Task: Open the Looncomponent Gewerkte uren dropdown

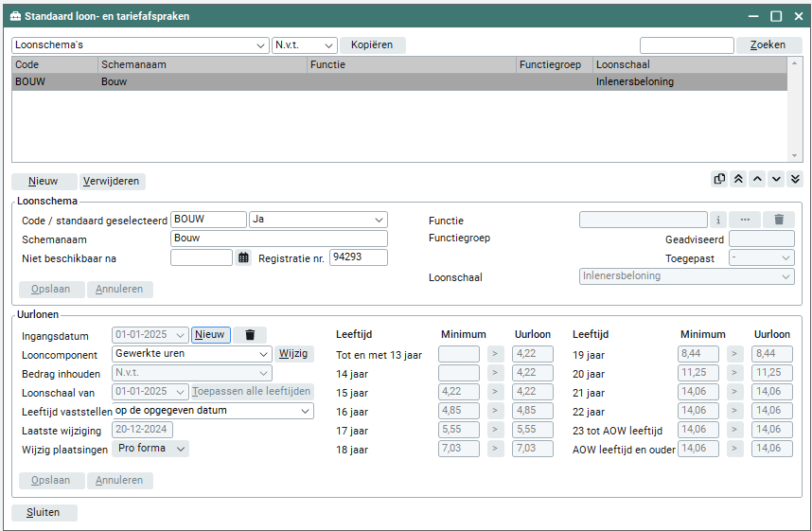Action: coord(264,354)
